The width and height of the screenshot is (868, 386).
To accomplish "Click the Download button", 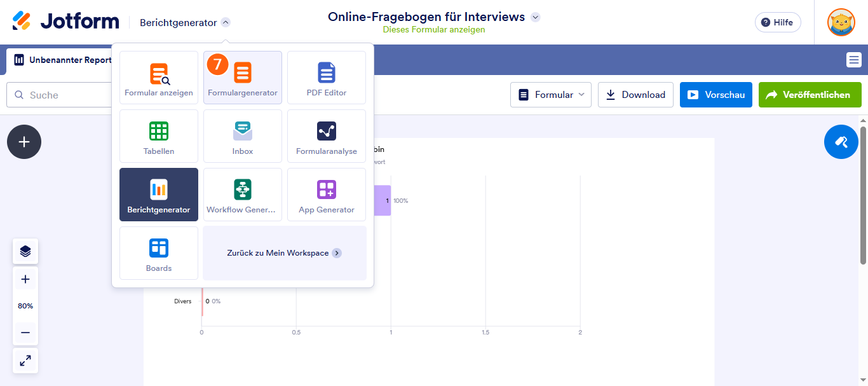I will [x=635, y=95].
